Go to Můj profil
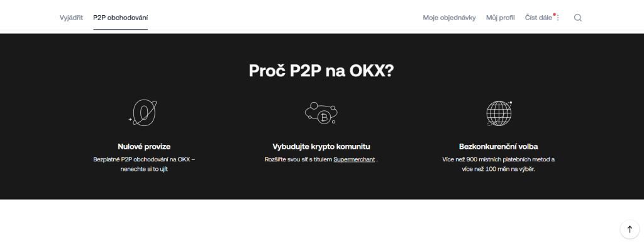The height and width of the screenshot is (242, 644). 500,18
